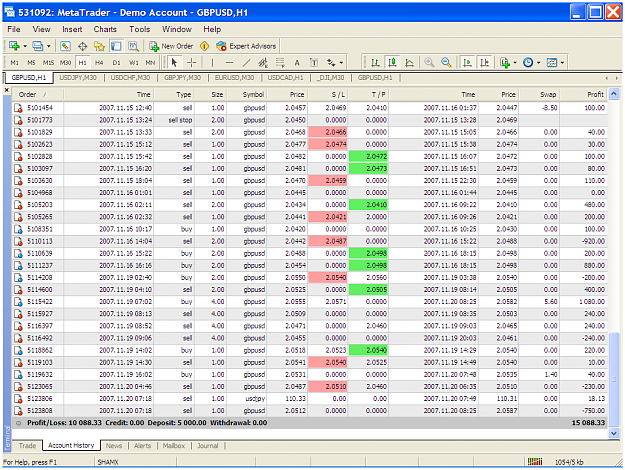Select the Cursor arrow tool
The height and width of the screenshot is (470, 625).
pyautogui.click(x=174, y=63)
